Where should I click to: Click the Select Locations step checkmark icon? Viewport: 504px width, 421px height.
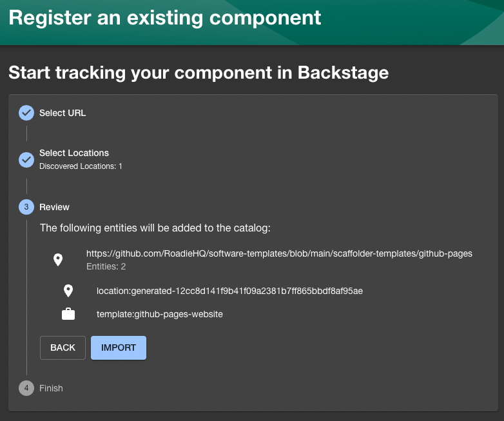(x=26, y=159)
